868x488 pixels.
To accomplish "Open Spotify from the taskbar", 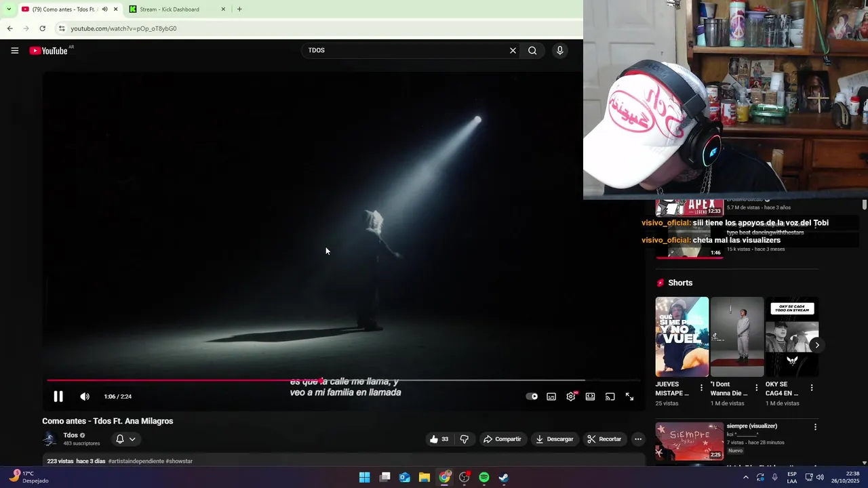I will 484,477.
